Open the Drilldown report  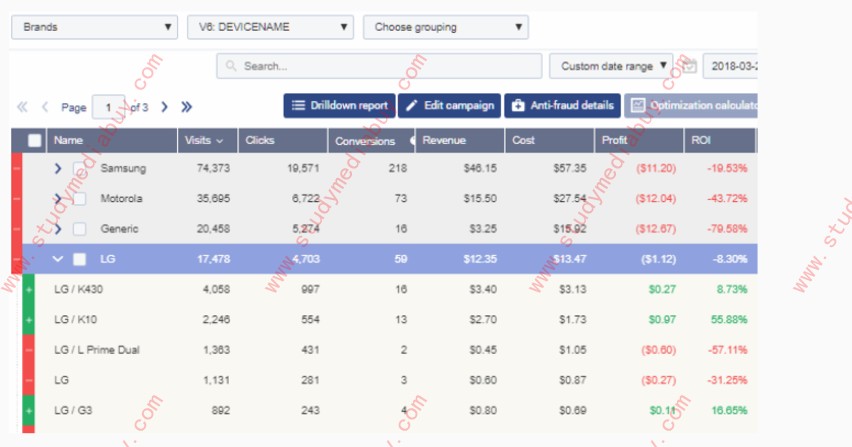340,105
